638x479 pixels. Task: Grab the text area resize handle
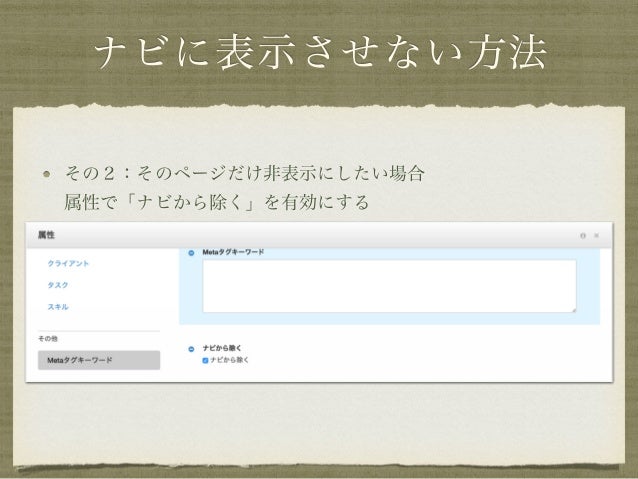(x=574, y=310)
